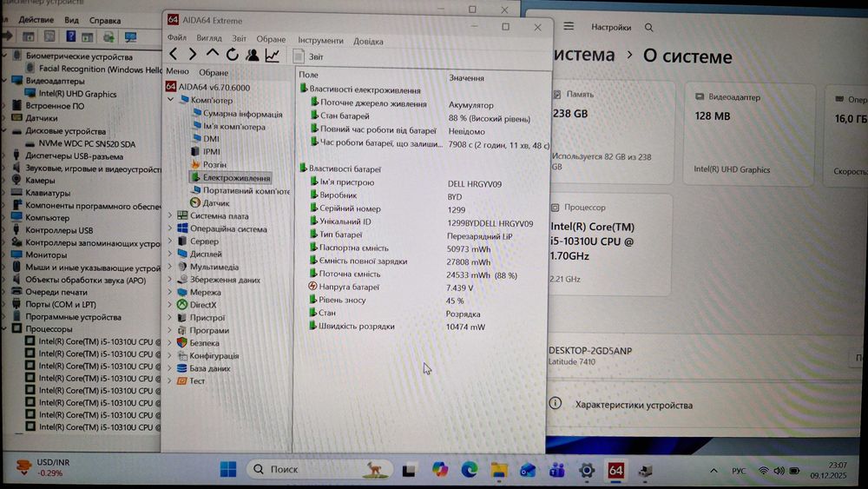
Task: Select Портативний комп'ютер tree item
Action: click(240, 190)
